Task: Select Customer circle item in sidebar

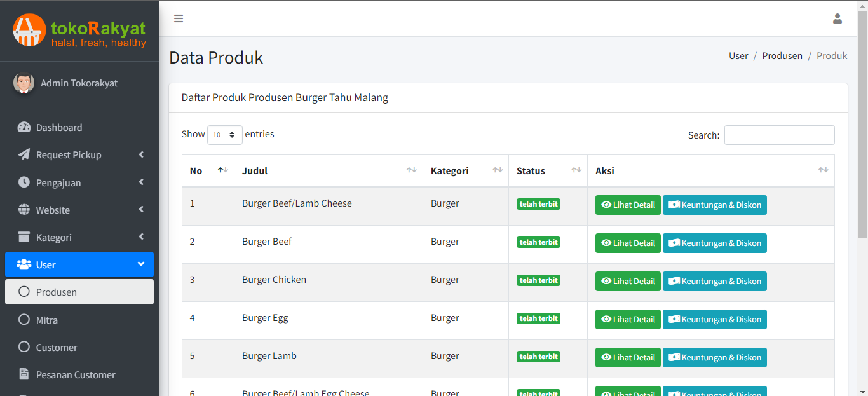Action: click(x=56, y=347)
